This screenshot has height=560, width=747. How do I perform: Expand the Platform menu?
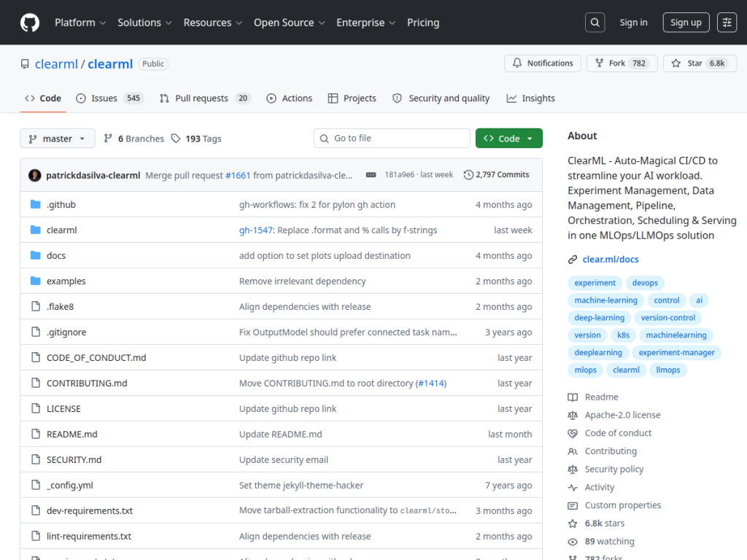click(80, 23)
